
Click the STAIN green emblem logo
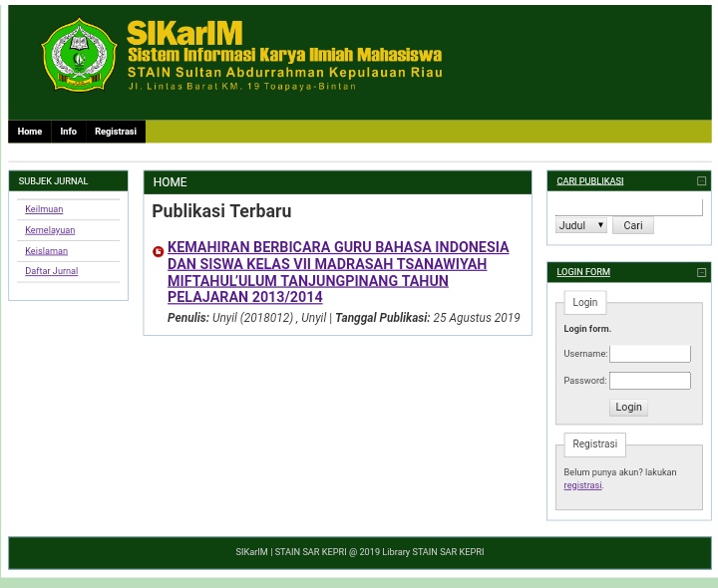click(79, 55)
